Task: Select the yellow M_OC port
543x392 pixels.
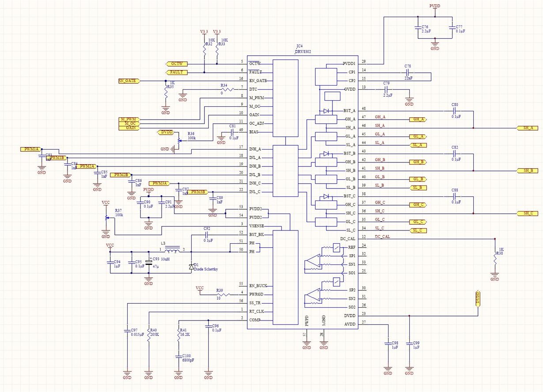Action: (x=128, y=124)
